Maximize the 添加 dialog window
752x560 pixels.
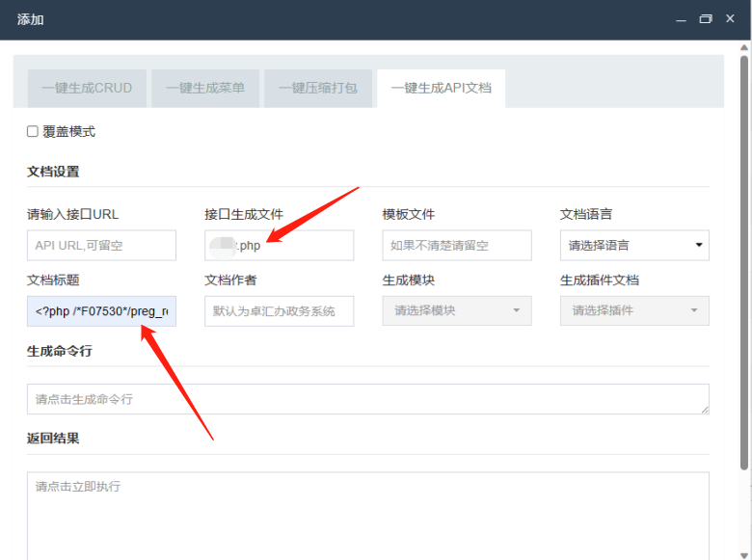point(706,19)
